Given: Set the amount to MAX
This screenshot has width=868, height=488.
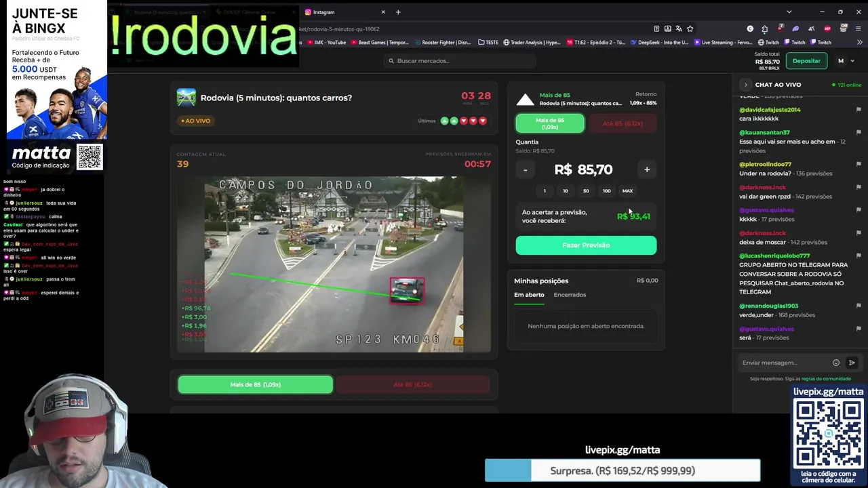Looking at the screenshot, I should pyautogui.click(x=627, y=190).
